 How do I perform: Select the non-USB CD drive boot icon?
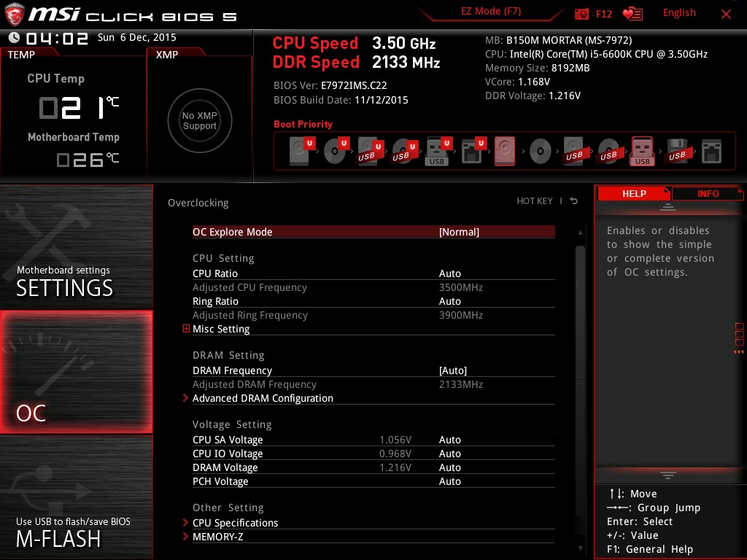click(540, 152)
